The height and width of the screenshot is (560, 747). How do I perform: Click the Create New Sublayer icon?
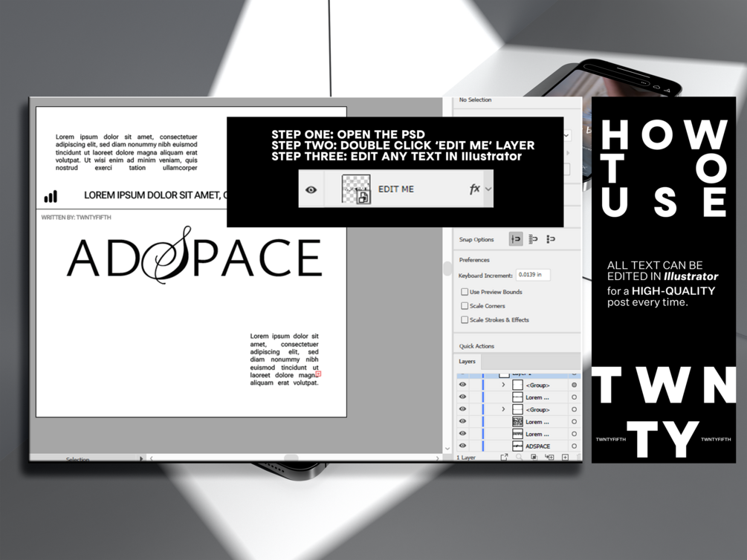pyautogui.click(x=549, y=458)
